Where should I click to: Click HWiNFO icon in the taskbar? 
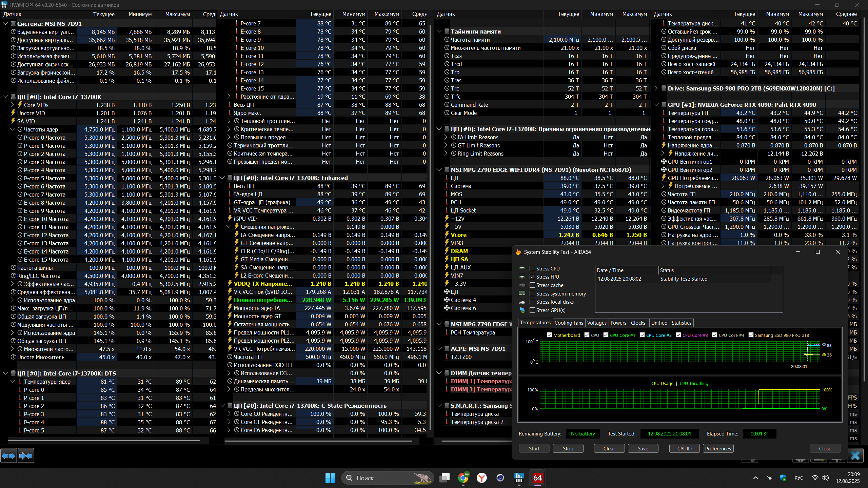pyautogui.click(x=519, y=478)
